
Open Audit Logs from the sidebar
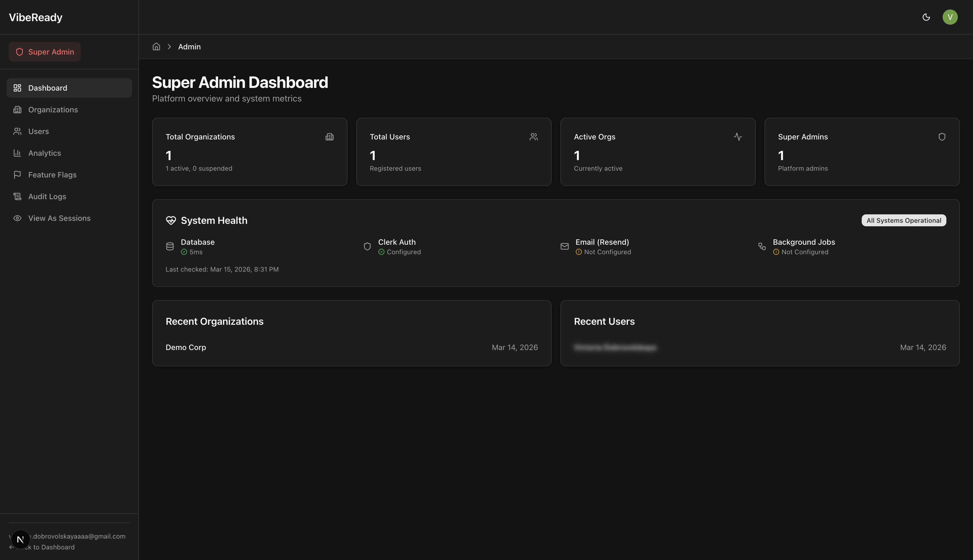pos(47,196)
